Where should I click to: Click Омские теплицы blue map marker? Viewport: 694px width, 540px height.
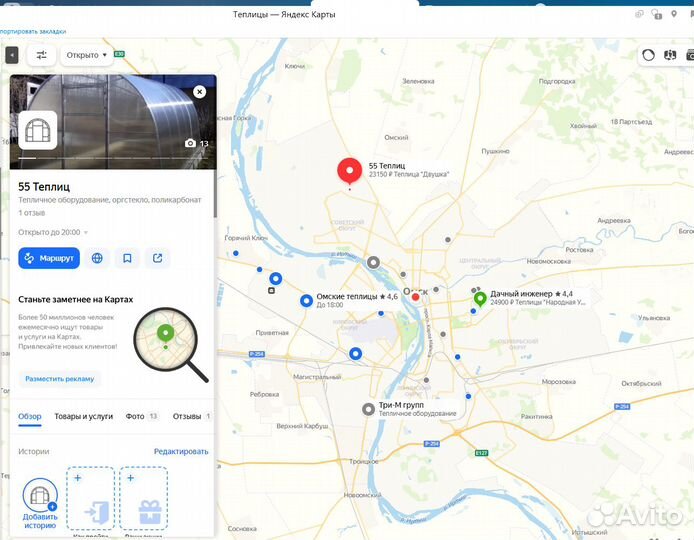306,300
